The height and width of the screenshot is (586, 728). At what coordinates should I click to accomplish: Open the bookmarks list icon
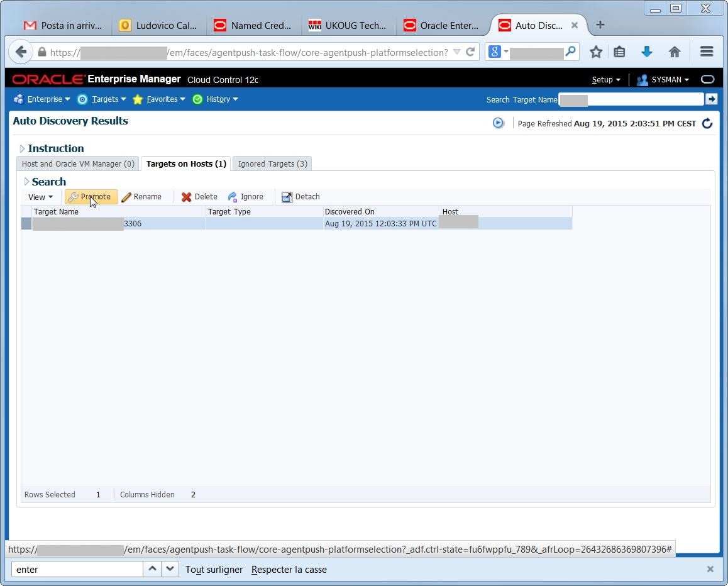point(619,52)
